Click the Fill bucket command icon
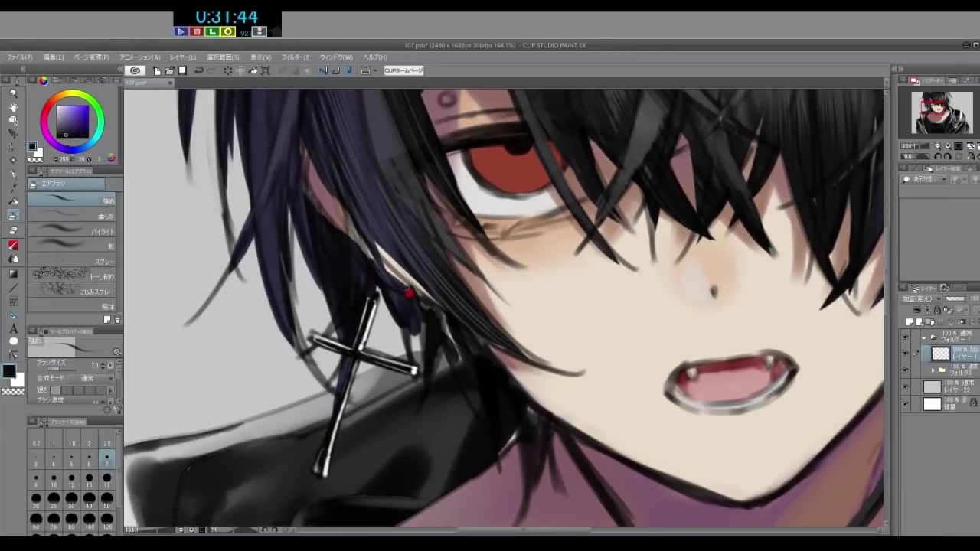Image resolution: width=980 pixels, height=551 pixels. [253, 70]
